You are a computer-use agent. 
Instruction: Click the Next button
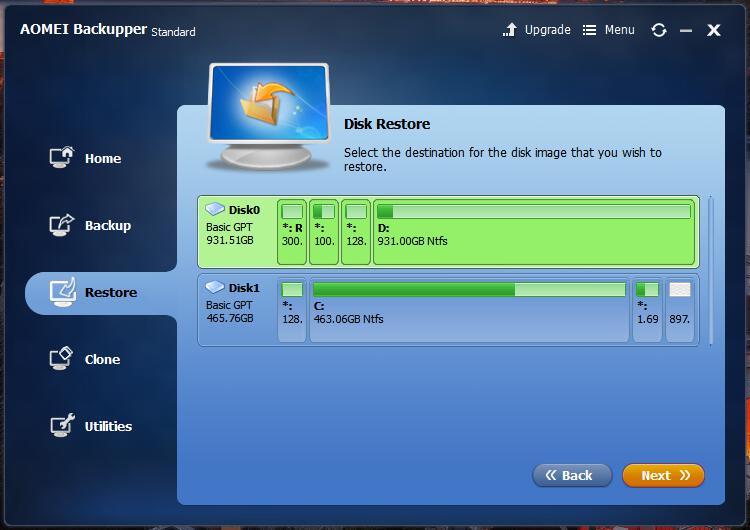pos(663,475)
